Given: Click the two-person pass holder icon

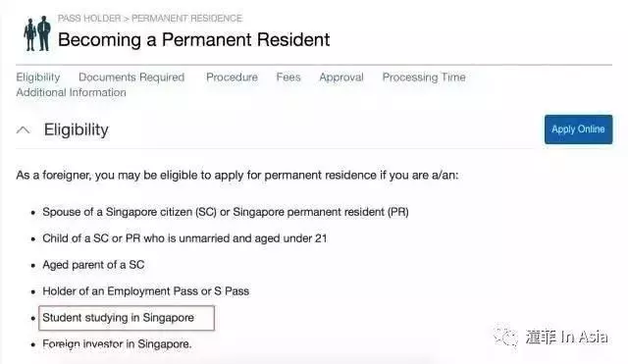Looking at the screenshot, I should pos(37,34).
